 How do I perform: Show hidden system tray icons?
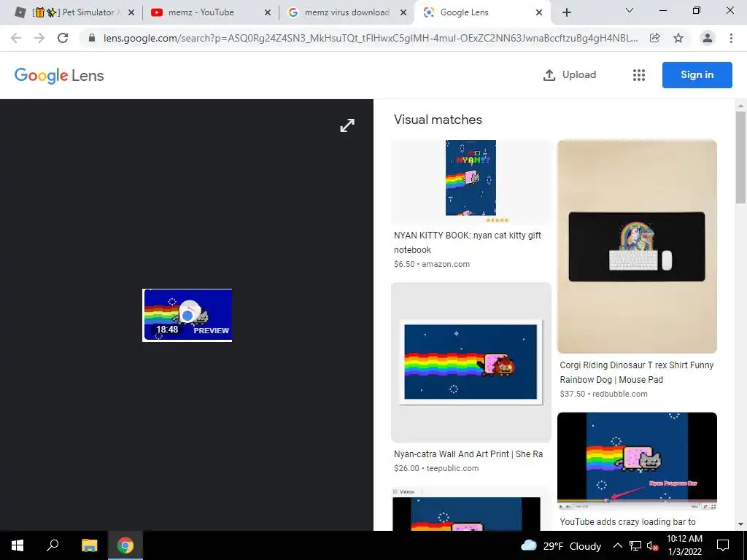tap(617, 545)
